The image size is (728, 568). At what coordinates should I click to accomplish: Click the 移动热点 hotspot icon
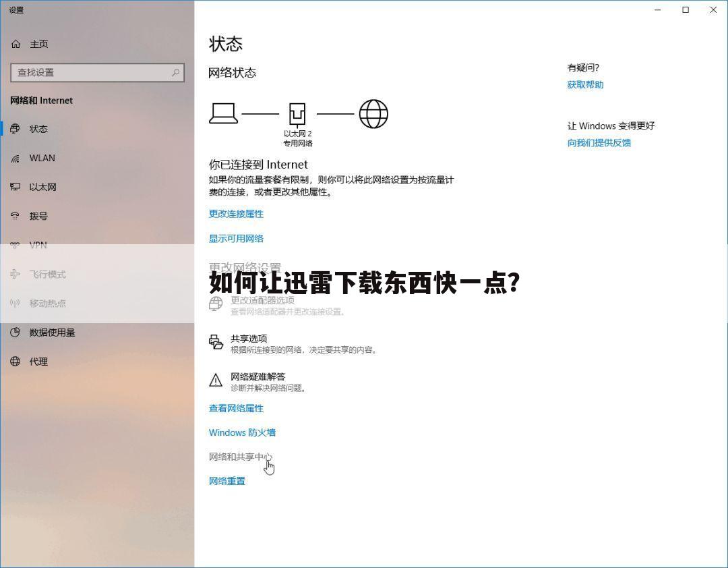16,304
